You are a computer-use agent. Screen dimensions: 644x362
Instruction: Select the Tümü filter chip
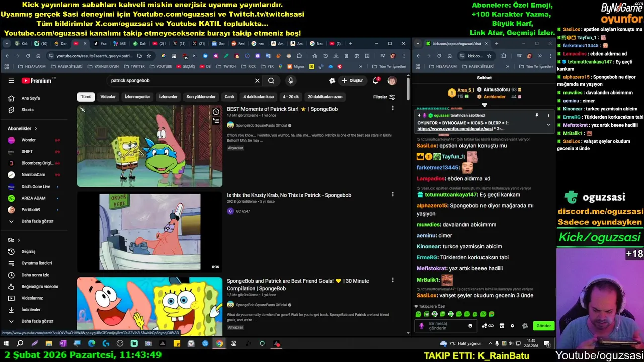click(86, 97)
